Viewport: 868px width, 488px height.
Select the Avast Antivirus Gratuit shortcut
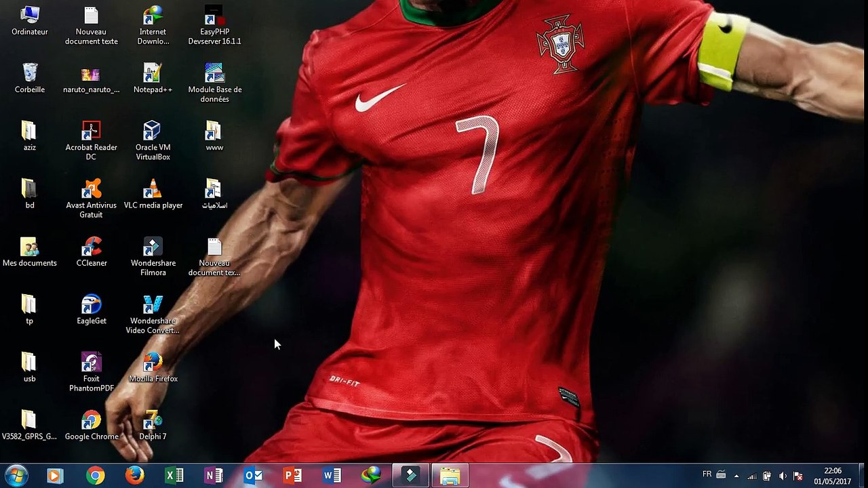[92, 199]
